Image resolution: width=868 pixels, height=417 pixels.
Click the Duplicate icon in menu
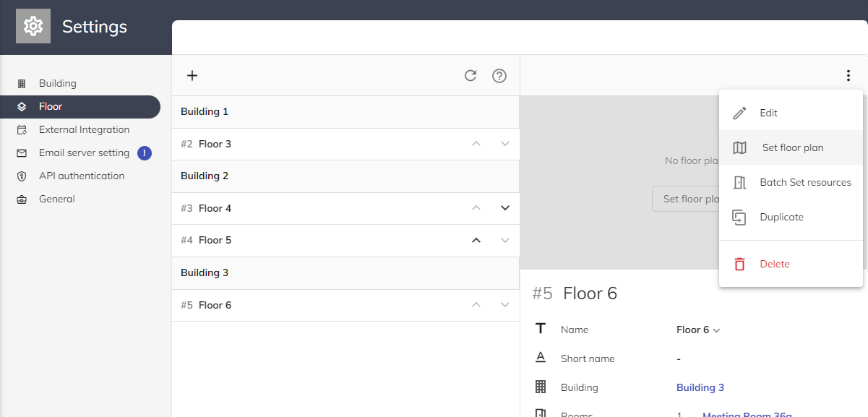(739, 218)
